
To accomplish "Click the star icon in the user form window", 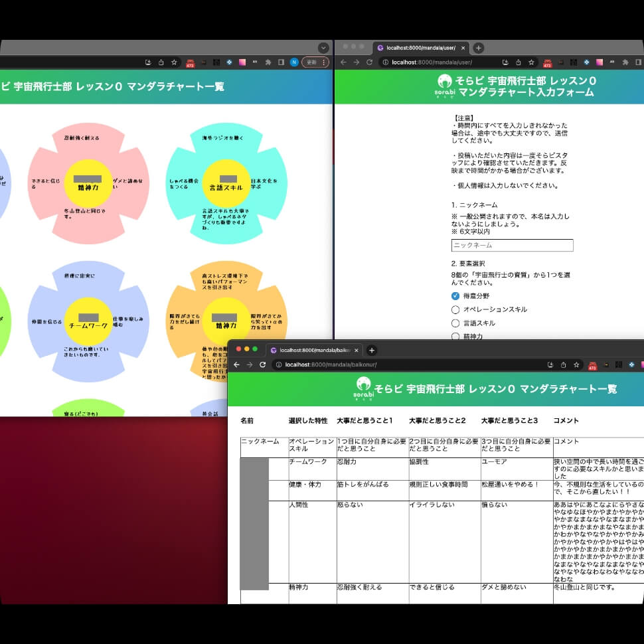I will pyautogui.click(x=532, y=62).
